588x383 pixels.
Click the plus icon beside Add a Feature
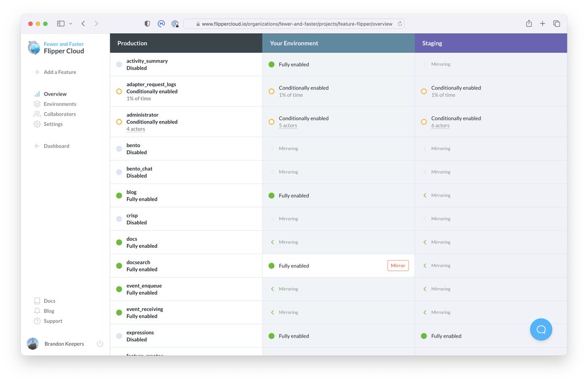[37, 72]
